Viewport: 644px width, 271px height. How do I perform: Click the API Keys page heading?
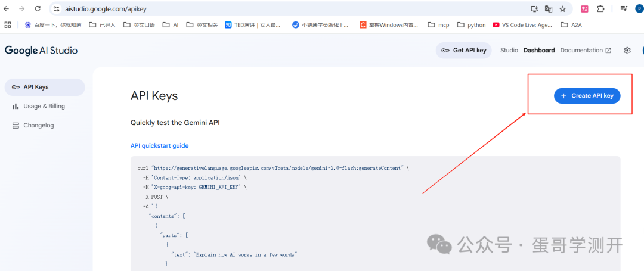[154, 96]
